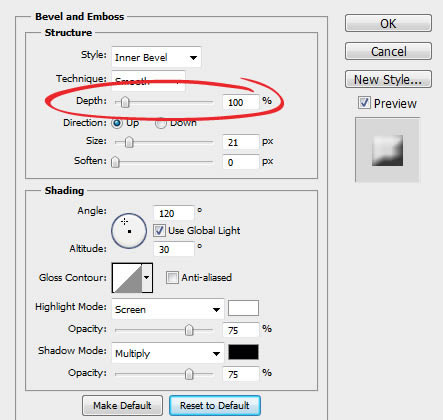Click the New Style... button
This screenshot has height=420, width=443.
click(388, 79)
